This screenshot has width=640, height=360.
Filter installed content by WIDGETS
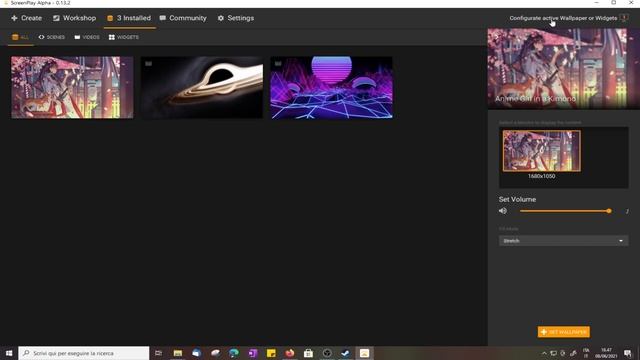[x=124, y=37]
